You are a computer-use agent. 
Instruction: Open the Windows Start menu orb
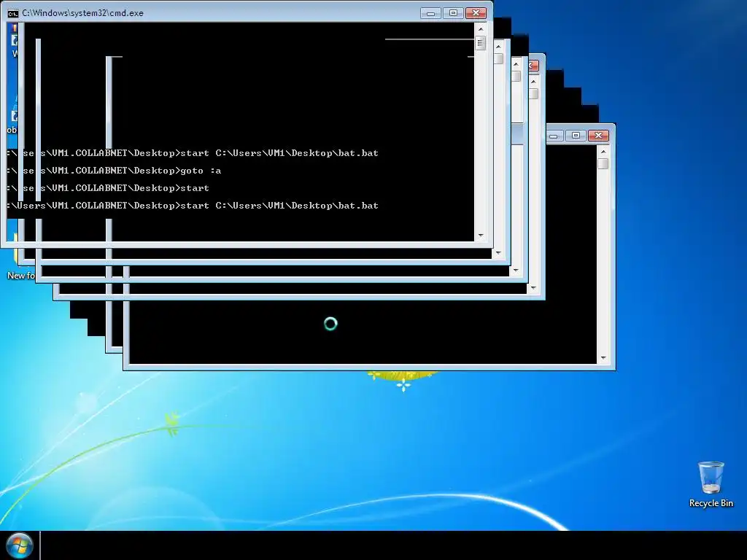pos(20,545)
